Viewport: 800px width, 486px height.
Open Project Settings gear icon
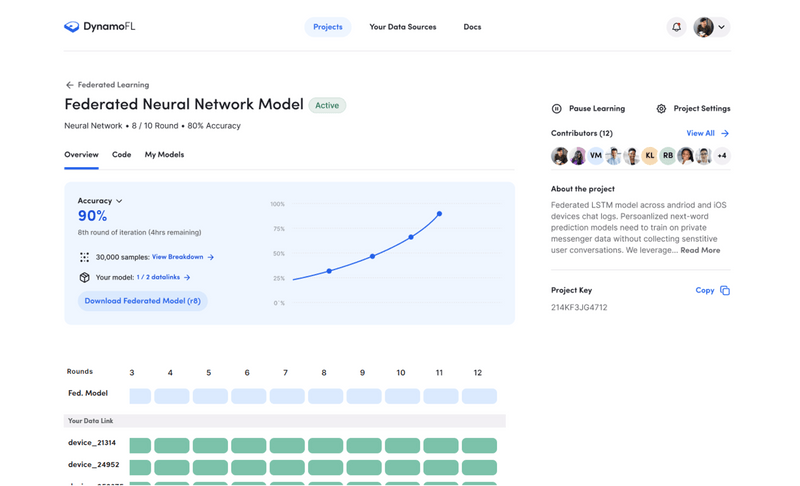pos(661,109)
